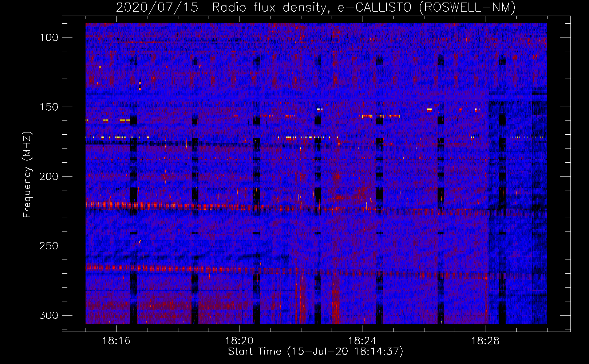589x364 pixels.
Task: Click the 250 frequency tick label
Action: 49,246
